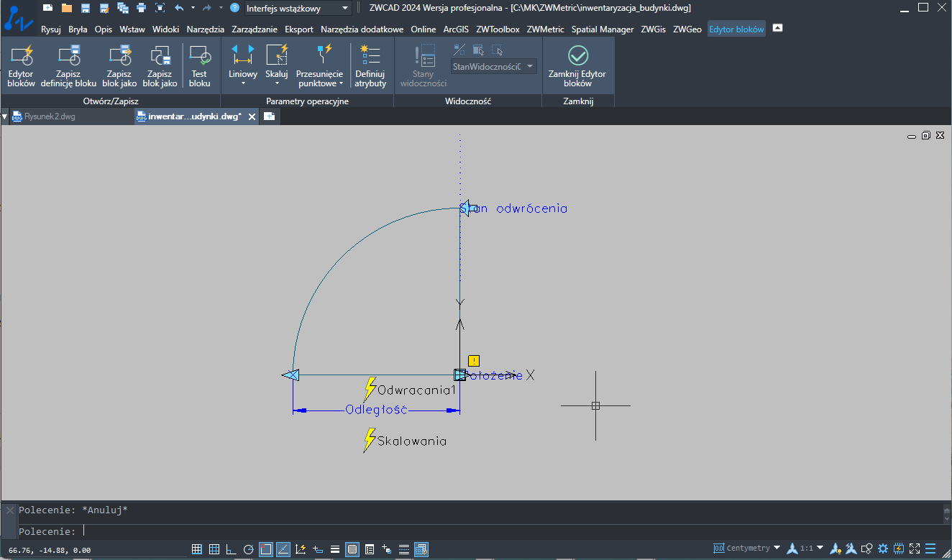The height and width of the screenshot is (560, 952).
Task: Click Test bloku
Action: (x=199, y=66)
